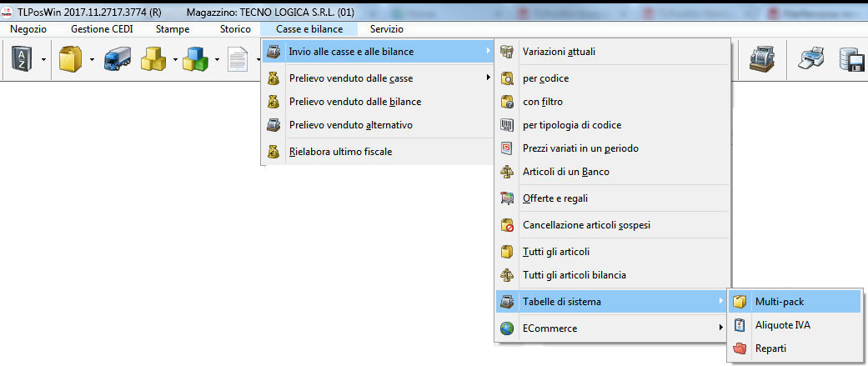Open the Negozio menu
This screenshot has height=366, width=868.
pyautogui.click(x=28, y=29)
